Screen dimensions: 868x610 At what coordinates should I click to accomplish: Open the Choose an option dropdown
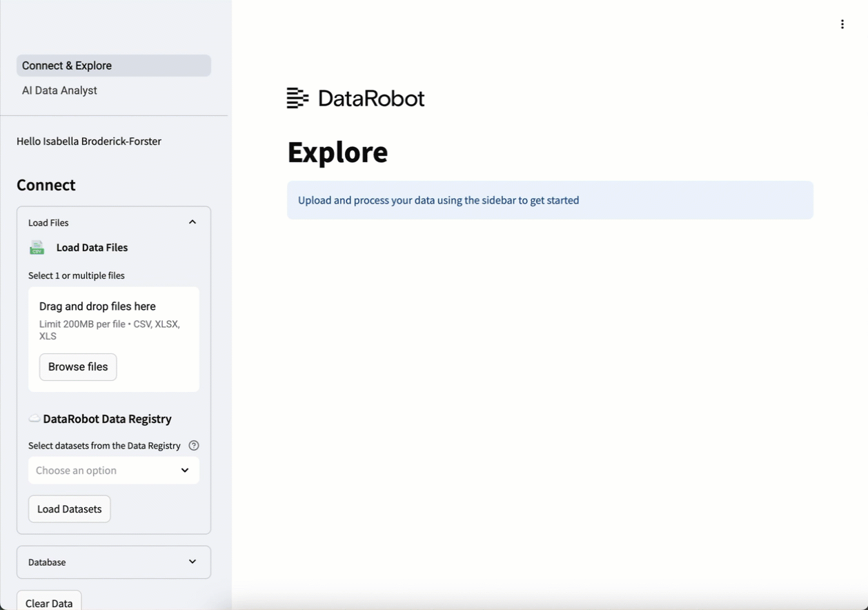(114, 471)
